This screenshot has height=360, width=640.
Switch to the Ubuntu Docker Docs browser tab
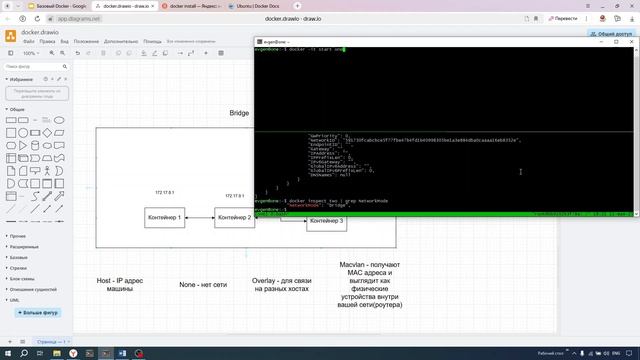(257, 6)
